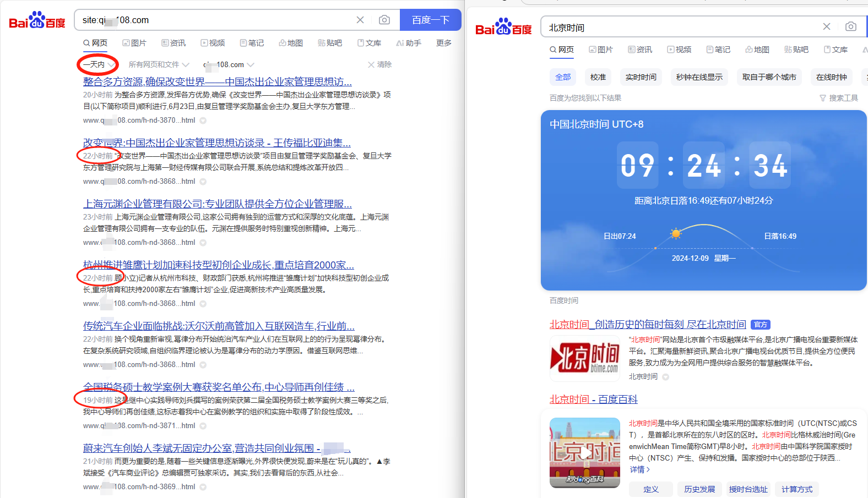Screen dimensions: 868x498
Task: Open the AI助手 tab in left window
Action: 409,43
